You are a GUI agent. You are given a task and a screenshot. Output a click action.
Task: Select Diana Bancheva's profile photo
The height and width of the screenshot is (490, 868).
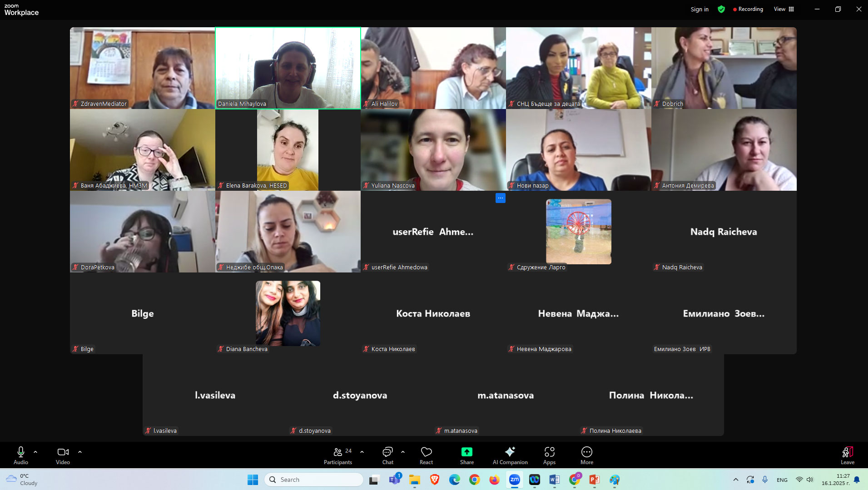click(288, 313)
